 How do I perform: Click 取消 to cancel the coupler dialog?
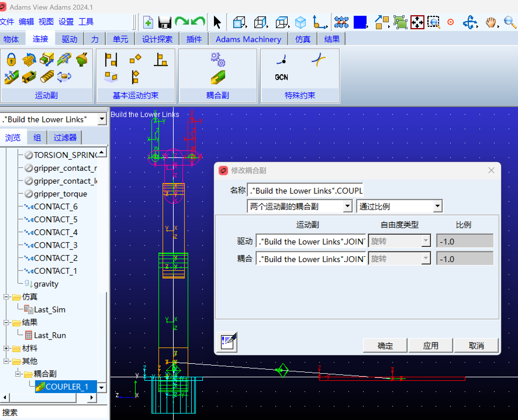[x=476, y=346]
